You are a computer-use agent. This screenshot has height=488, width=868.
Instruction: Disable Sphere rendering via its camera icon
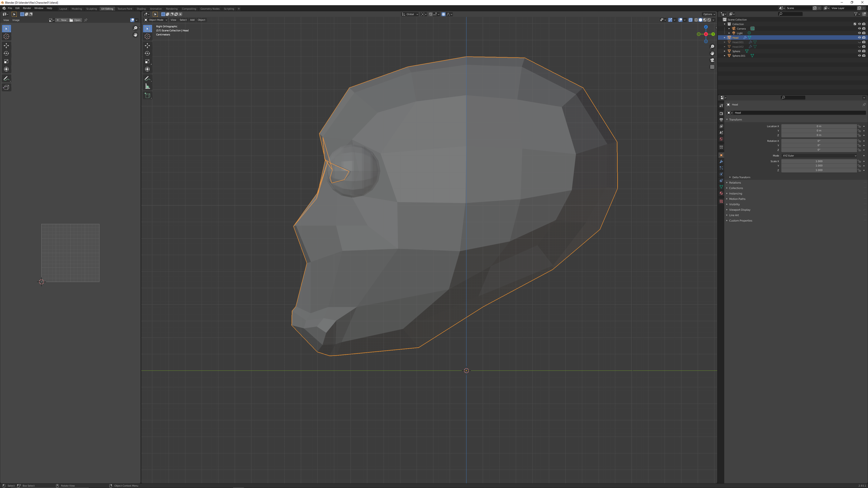click(x=864, y=51)
